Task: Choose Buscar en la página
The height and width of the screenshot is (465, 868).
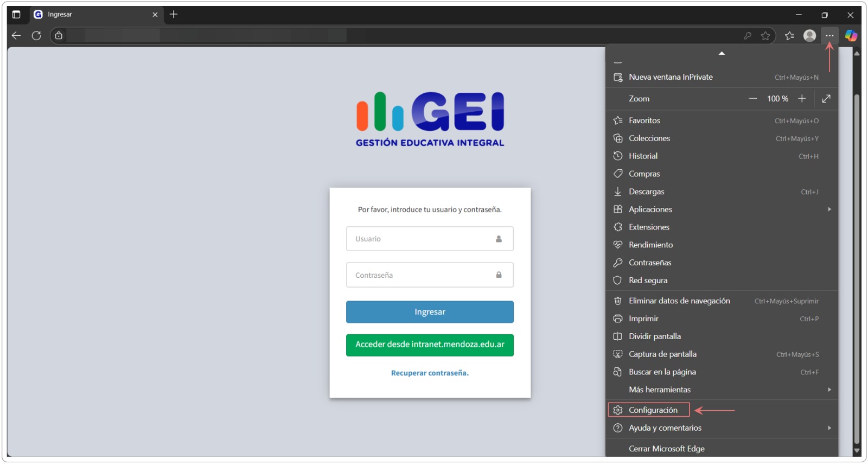Action: coord(722,372)
